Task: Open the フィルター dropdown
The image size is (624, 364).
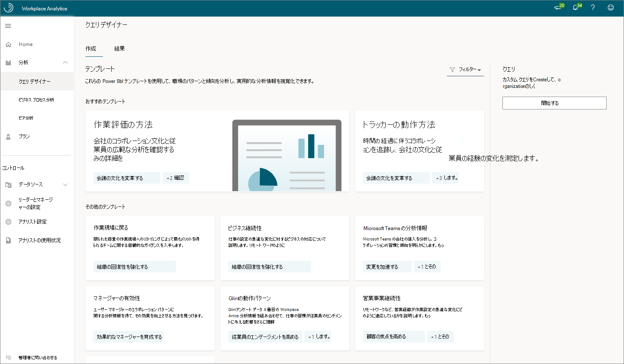Action: click(x=466, y=70)
